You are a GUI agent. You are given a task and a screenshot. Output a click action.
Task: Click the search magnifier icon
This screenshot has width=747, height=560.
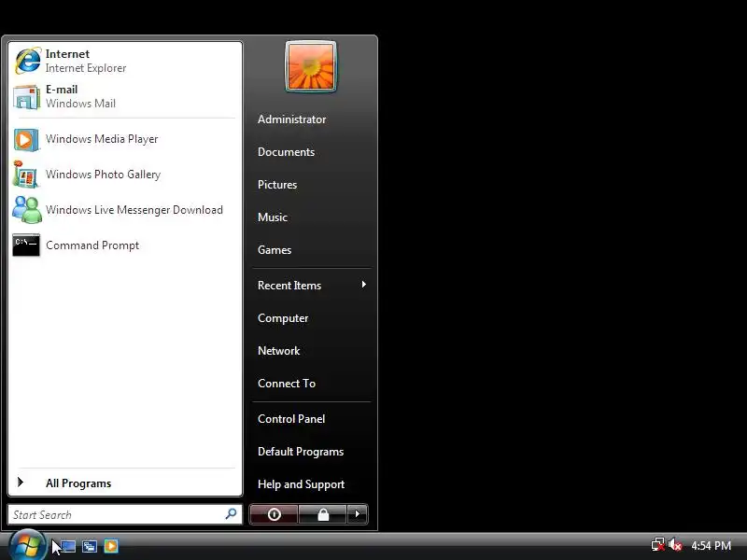231,514
